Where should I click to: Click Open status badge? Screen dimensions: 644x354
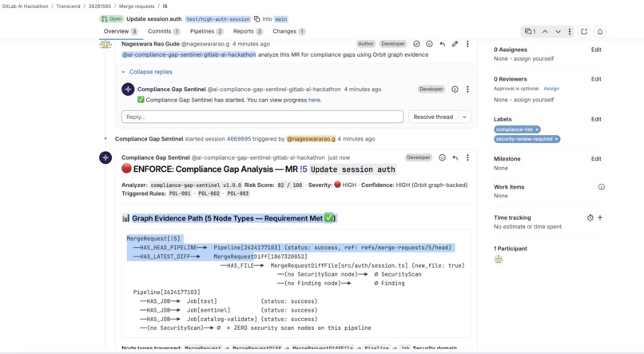tap(112, 19)
